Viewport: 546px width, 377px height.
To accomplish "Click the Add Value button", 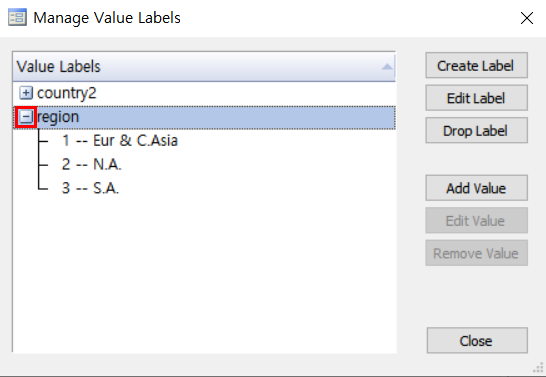I will pos(476,188).
